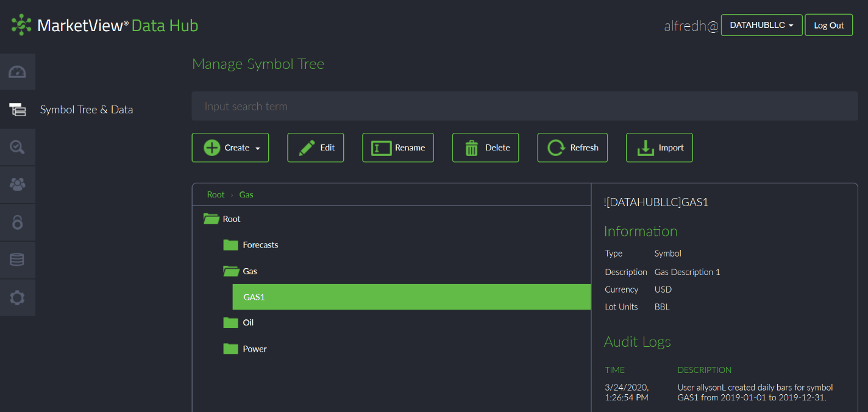The width and height of the screenshot is (868, 412).
Task: Log out using the Log Out button
Action: [829, 25]
